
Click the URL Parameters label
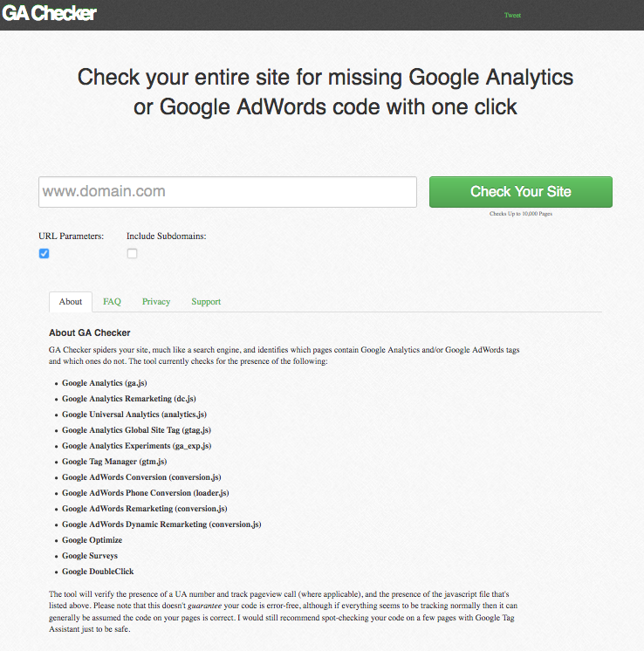coord(72,236)
